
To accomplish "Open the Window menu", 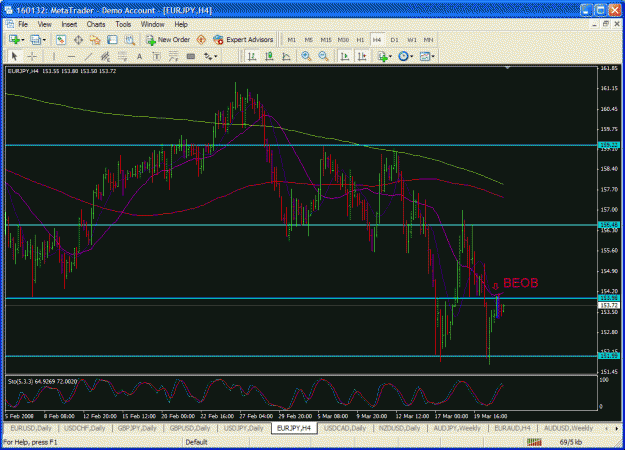I will (152, 25).
